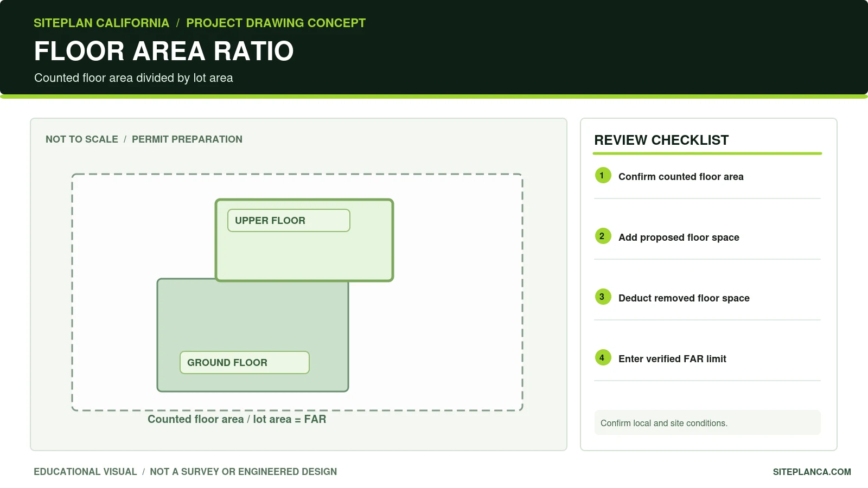Click the number 1 checklist badge
The image size is (868, 488).
tap(603, 176)
